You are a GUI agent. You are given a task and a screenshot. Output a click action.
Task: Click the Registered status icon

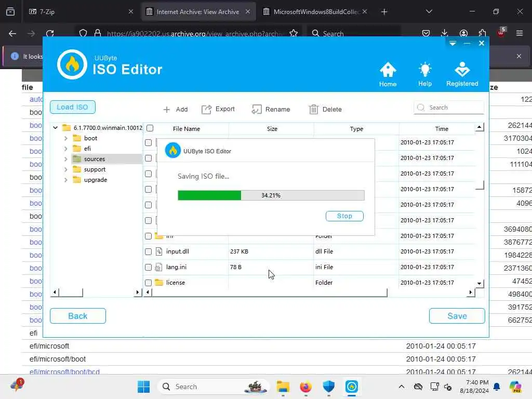pyautogui.click(x=462, y=74)
